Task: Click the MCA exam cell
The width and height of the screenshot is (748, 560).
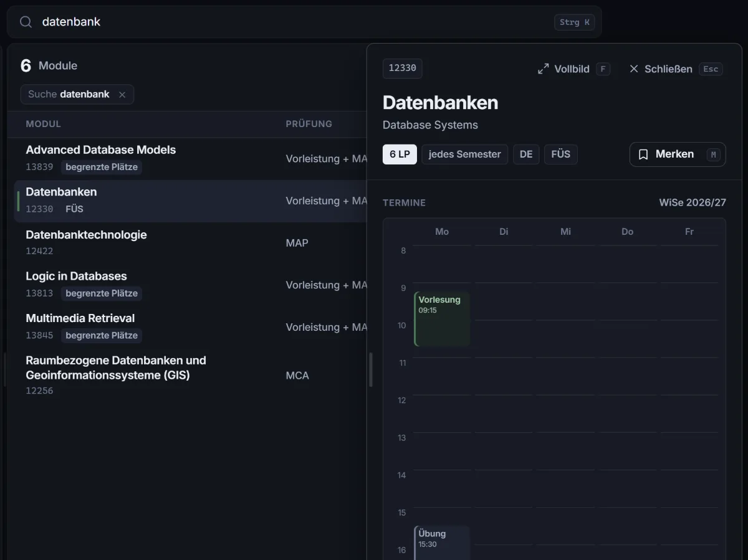Action: tap(297, 376)
